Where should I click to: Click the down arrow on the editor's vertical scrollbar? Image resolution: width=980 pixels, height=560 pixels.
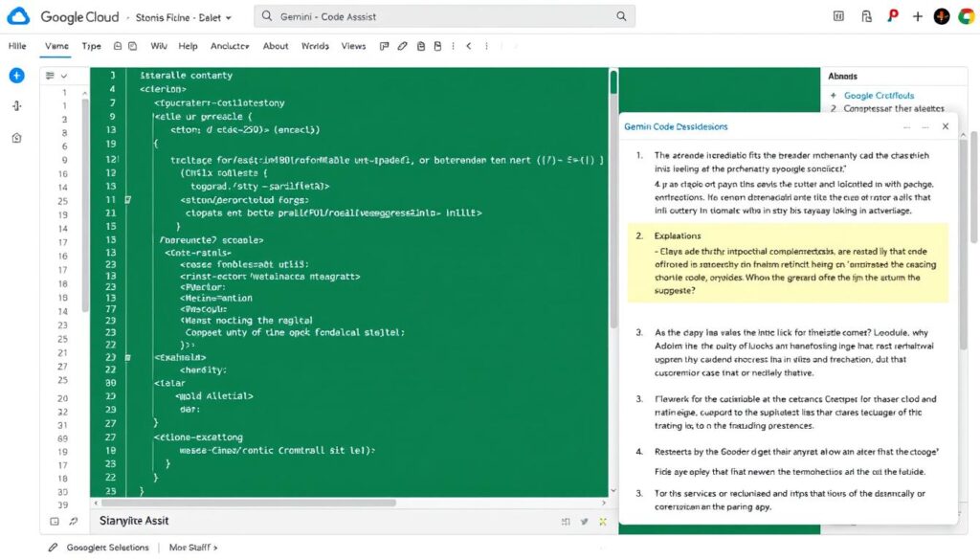(613, 491)
